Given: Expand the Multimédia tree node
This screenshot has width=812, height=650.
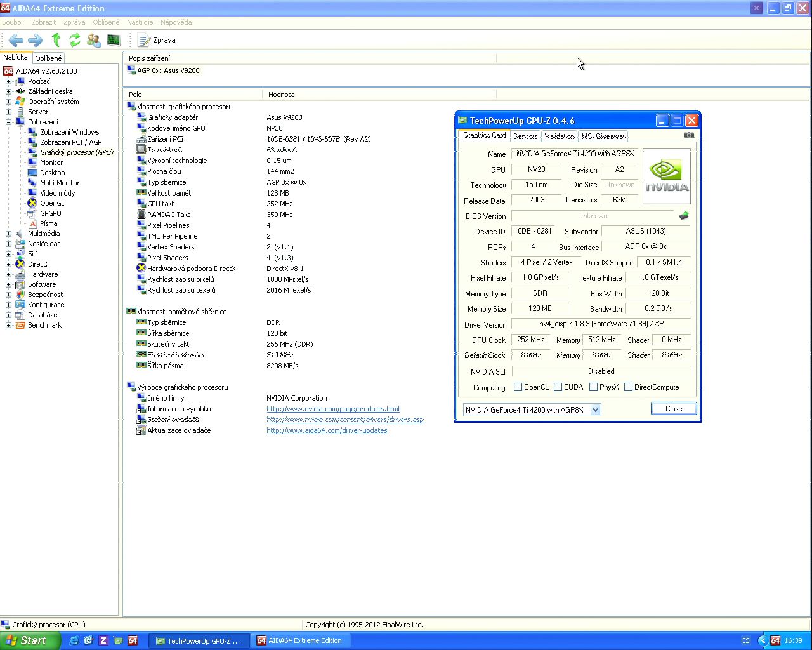Looking at the screenshot, I should 8,234.
